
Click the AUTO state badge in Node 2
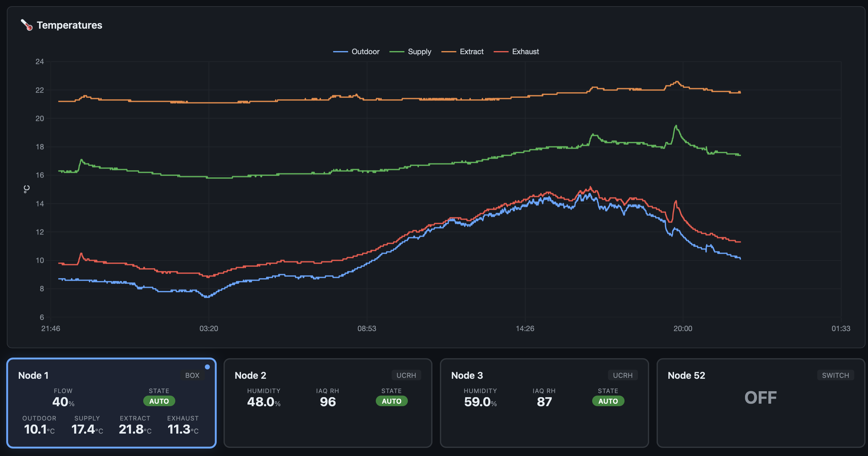tap(391, 401)
